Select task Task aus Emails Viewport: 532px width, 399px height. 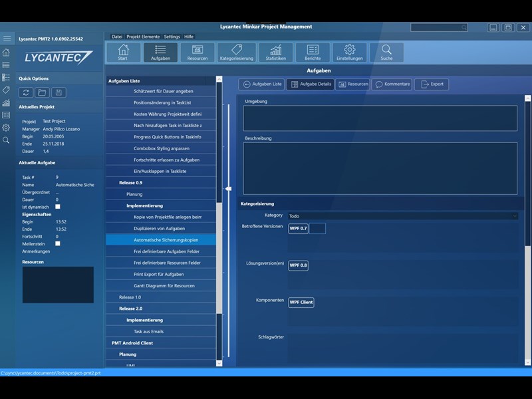coord(161,331)
